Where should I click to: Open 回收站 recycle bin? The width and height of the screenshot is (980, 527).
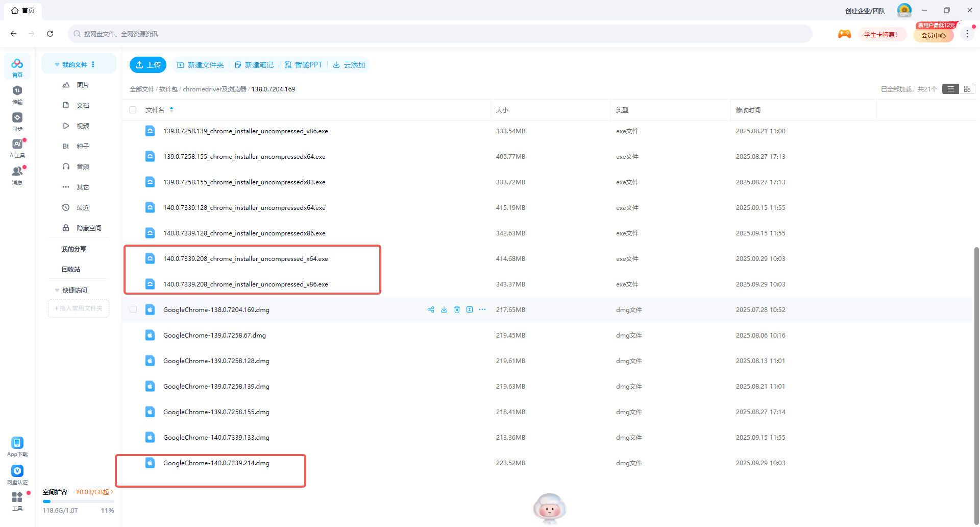71,270
